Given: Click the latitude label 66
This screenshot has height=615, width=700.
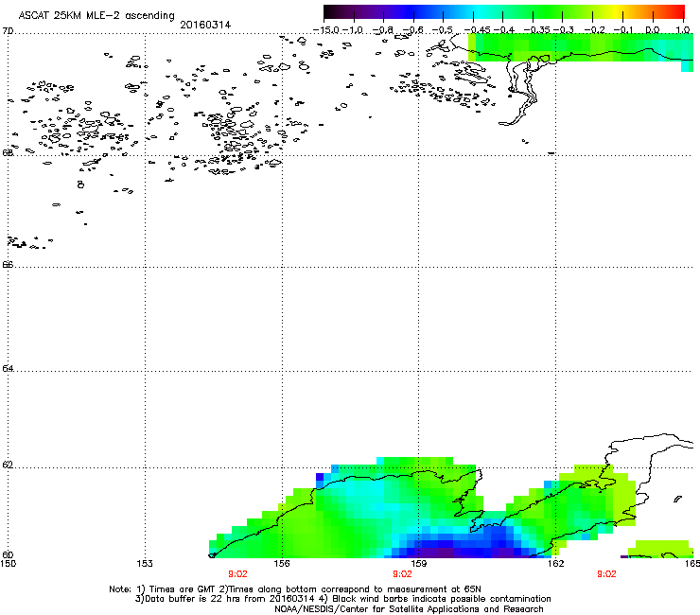Looking at the screenshot, I should [x=8, y=264].
